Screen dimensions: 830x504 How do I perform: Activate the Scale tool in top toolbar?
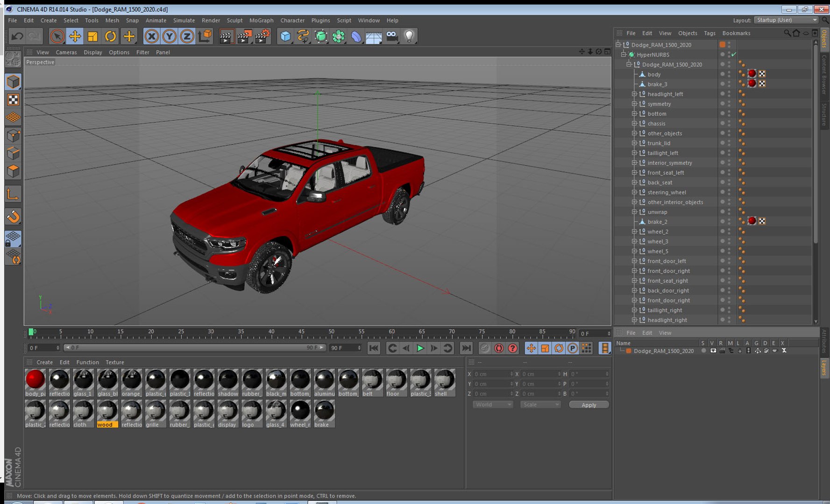click(x=92, y=36)
